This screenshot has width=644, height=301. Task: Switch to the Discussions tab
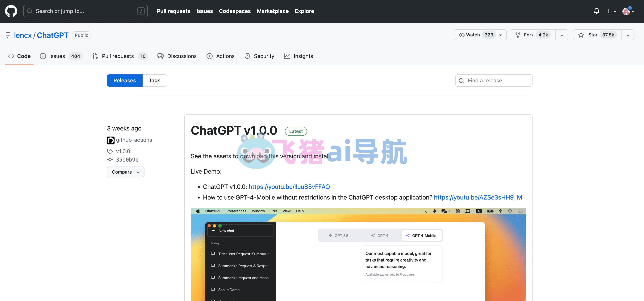177,56
